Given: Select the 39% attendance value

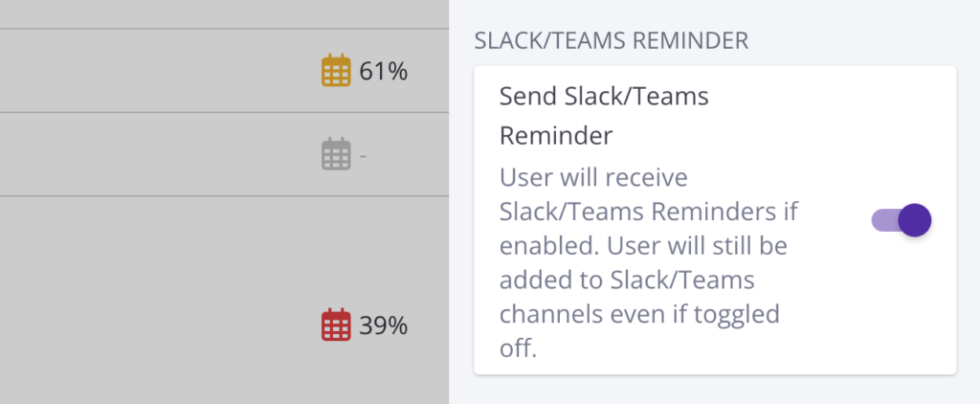Looking at the screenshot, I should pyautogui.click(x=384, y=325).
